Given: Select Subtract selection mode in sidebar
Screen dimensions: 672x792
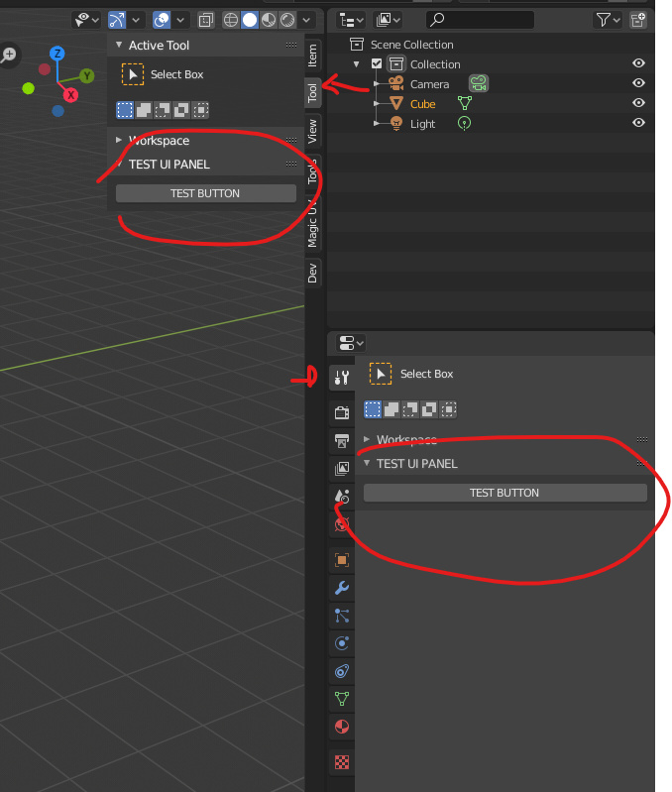Looking at the screenshot, I should point(163,110).
